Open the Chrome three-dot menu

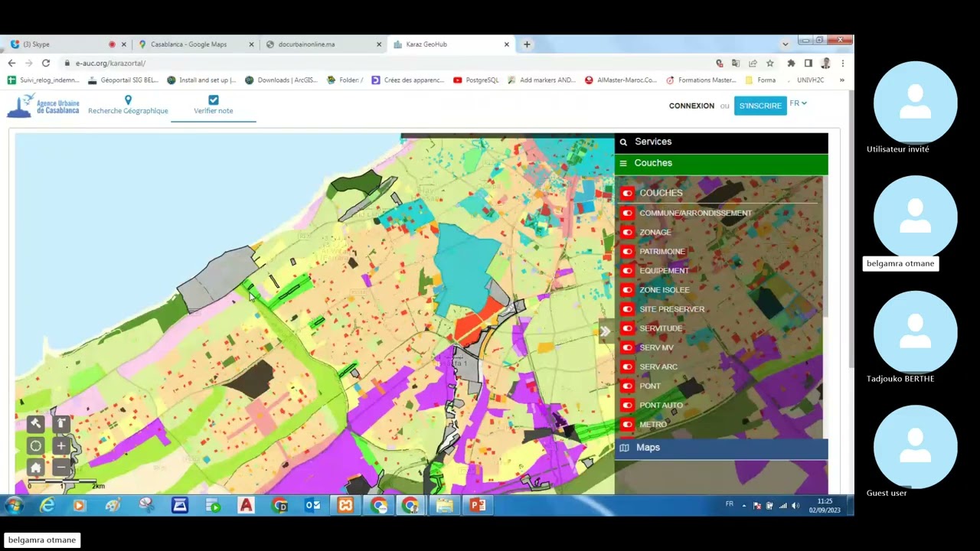(842, 64)
